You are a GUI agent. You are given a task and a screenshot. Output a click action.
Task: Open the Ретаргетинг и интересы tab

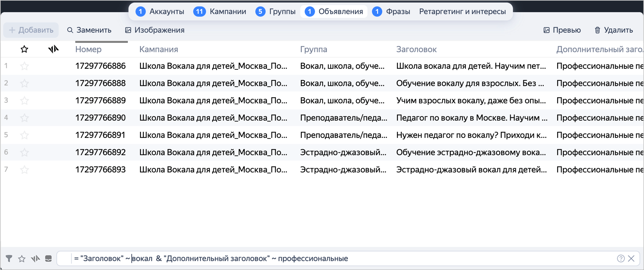[462, 12]
